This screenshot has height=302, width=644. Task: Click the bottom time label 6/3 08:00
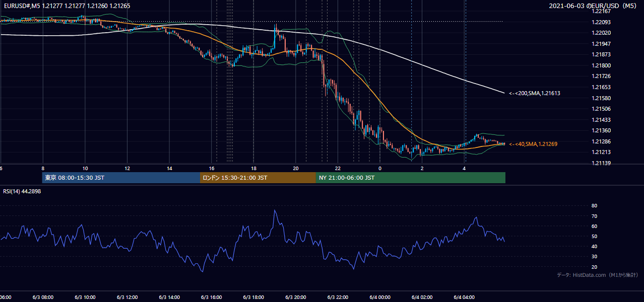tap(43, 297)
